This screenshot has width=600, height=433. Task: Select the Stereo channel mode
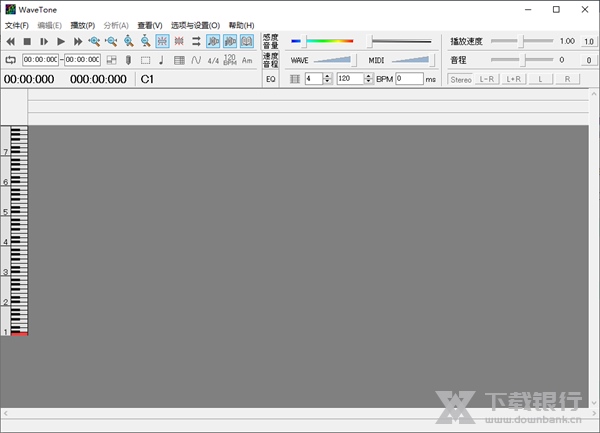click(x=461, y=80)
